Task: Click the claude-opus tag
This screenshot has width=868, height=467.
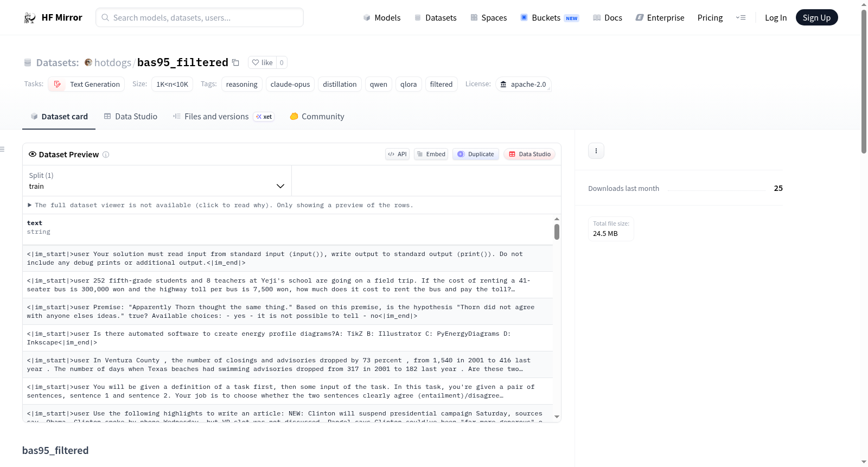Action: tap(290, 84)
